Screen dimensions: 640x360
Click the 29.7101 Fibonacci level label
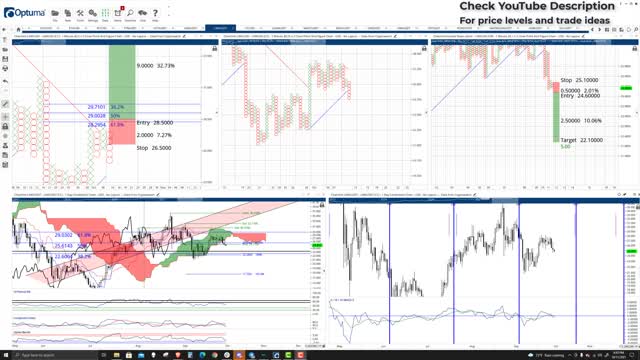pos(97,107)
